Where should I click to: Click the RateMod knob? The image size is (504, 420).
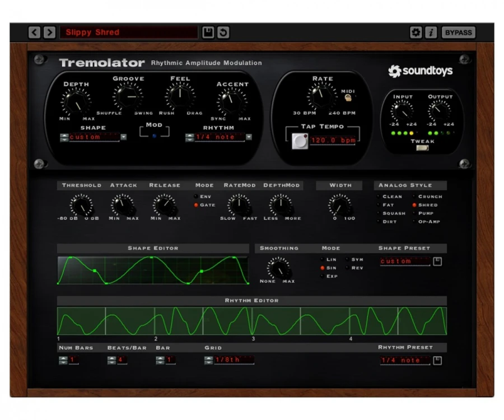[239, 206]
